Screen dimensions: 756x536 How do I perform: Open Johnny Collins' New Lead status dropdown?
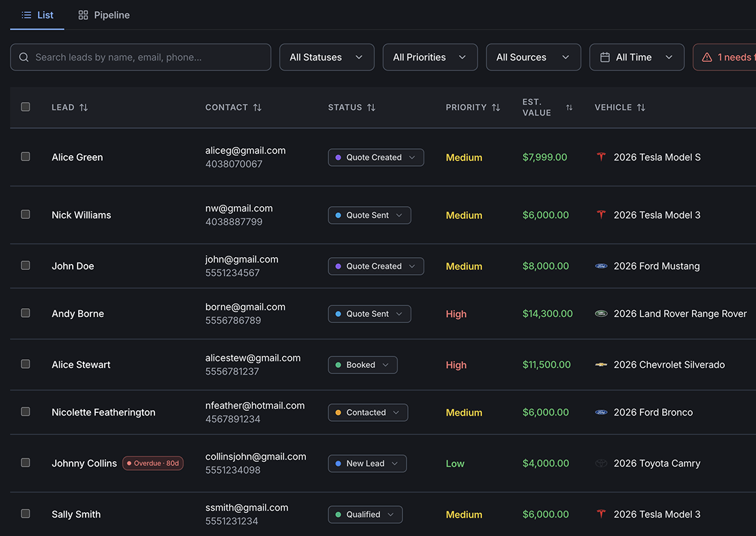pos(367,464)
